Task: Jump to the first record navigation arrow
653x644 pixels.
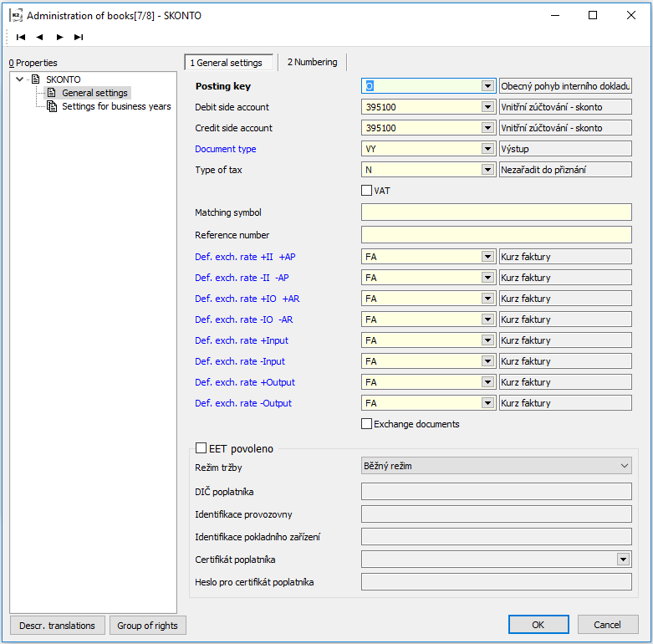Action: pyautogui.click(x=20, y=37)
